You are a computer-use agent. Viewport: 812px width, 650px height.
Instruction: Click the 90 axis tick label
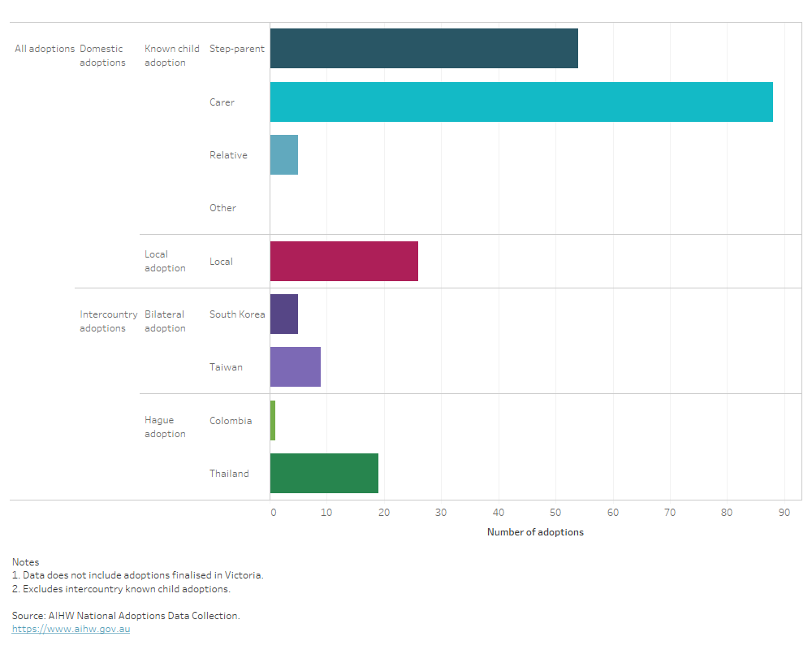[784, 511]
